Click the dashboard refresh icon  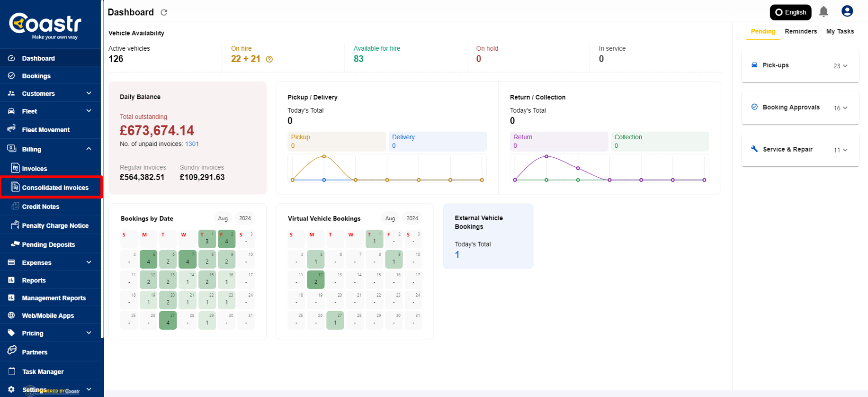point(164,12)
